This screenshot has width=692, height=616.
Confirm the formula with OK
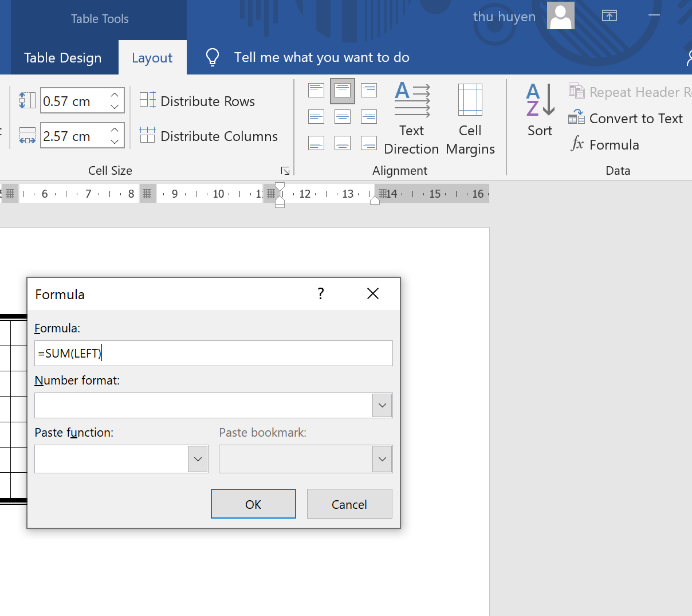click(253, 504)
